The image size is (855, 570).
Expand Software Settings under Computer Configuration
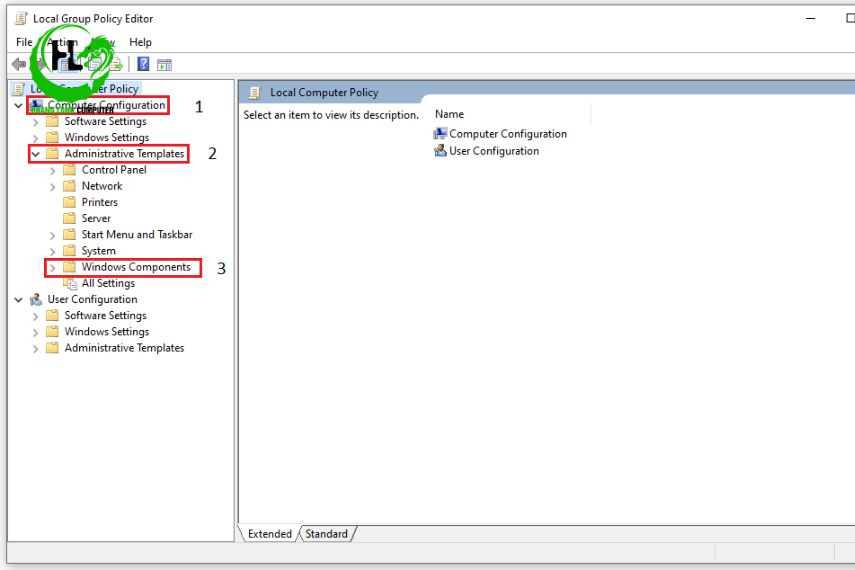[35, 122]
